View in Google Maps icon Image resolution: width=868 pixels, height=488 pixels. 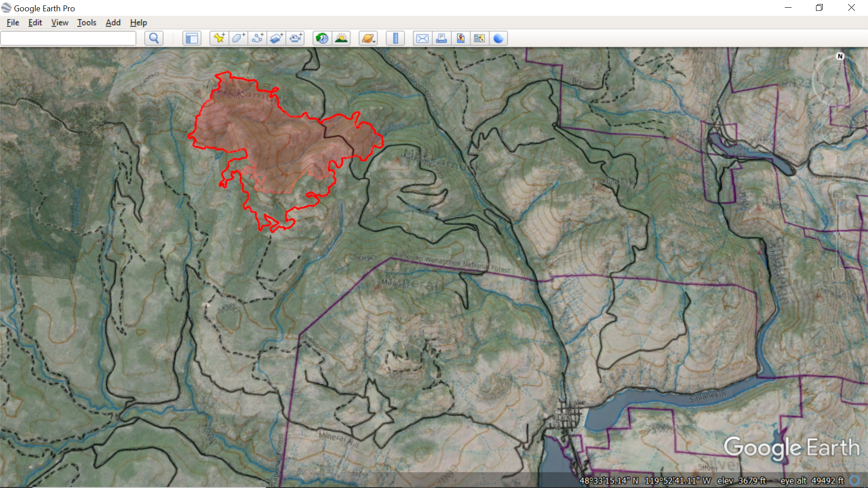[x=479, y=38]
